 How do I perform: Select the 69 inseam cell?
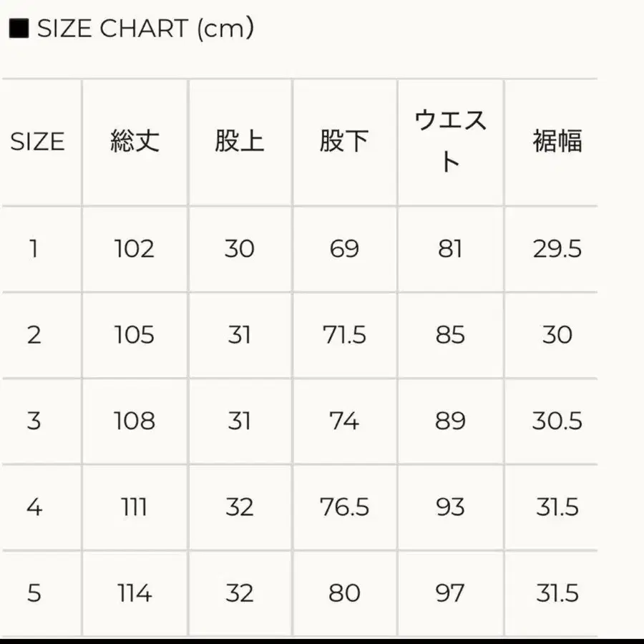pos(344,249)
